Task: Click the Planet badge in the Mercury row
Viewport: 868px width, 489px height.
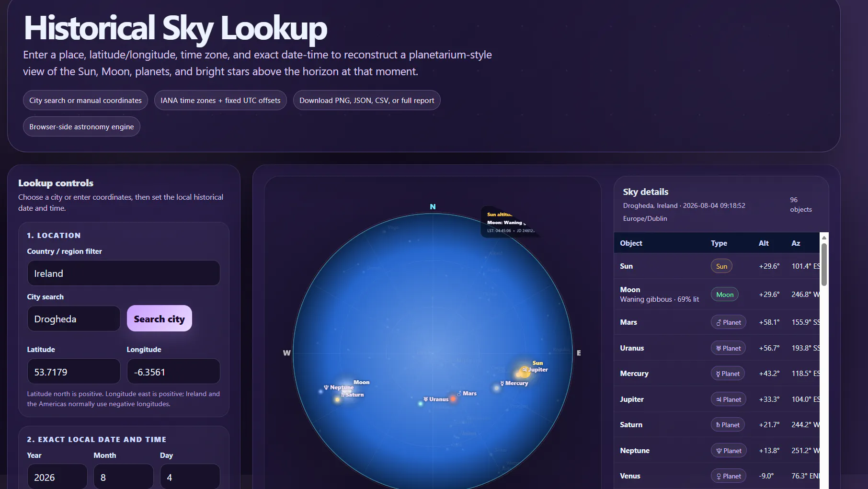Action: tap(728, 374)
